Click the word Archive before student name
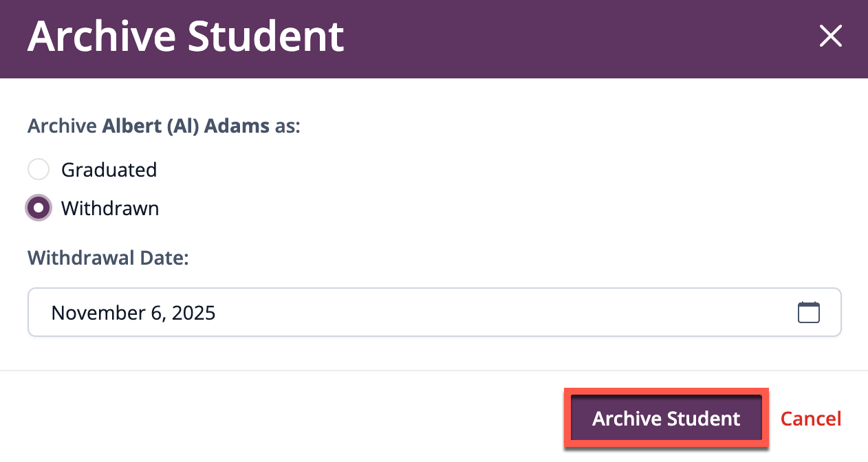Image resolution: width=868 pixels, height=462 pixels. pos(62,127)
